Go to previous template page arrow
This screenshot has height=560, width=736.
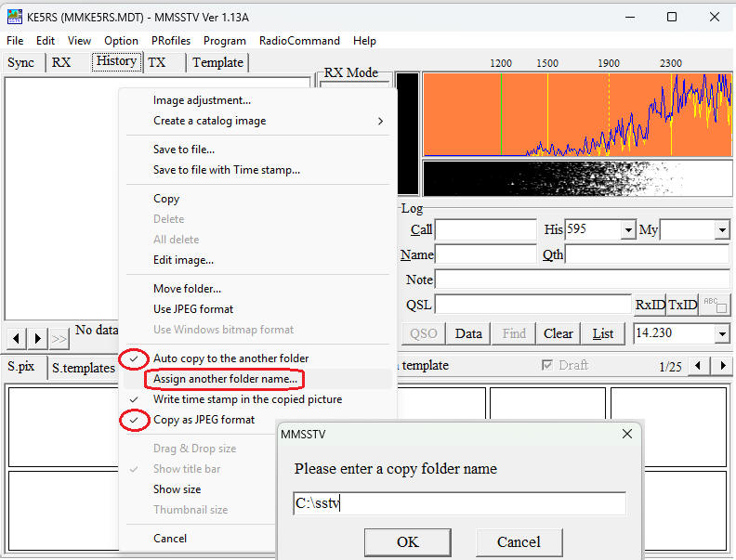tap(699, 366)
